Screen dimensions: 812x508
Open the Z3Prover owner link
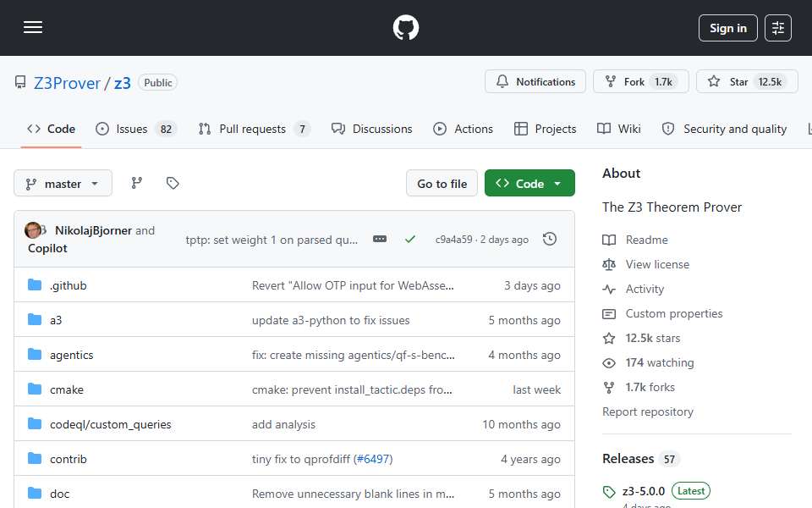[68, 83]
